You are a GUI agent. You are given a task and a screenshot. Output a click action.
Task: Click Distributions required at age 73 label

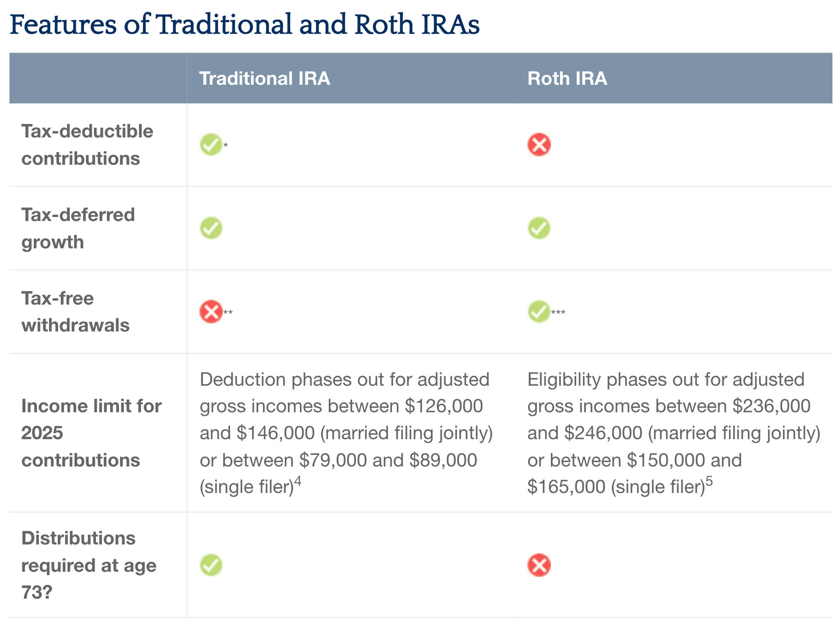coord(89,565)
